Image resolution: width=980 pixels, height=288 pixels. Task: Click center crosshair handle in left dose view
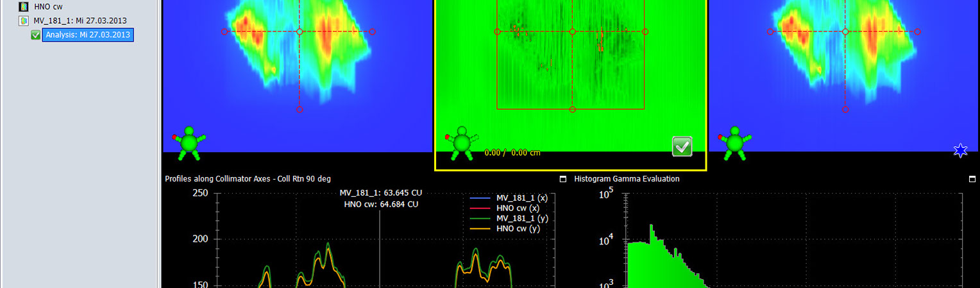(300, 31)
